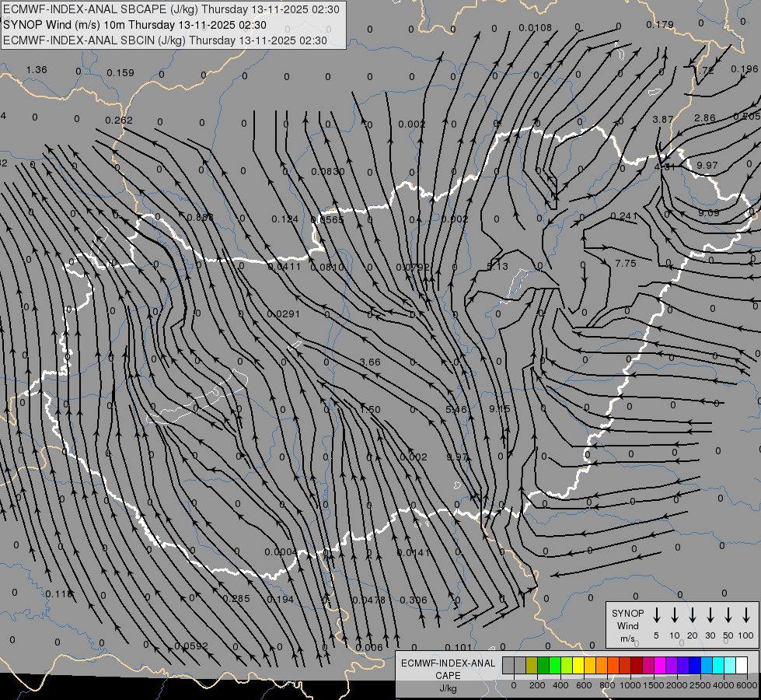This screenshot has height=700, width=761.
Task: Click the 30 m/s wind arrow in legend
Action: tap(710, 615)
